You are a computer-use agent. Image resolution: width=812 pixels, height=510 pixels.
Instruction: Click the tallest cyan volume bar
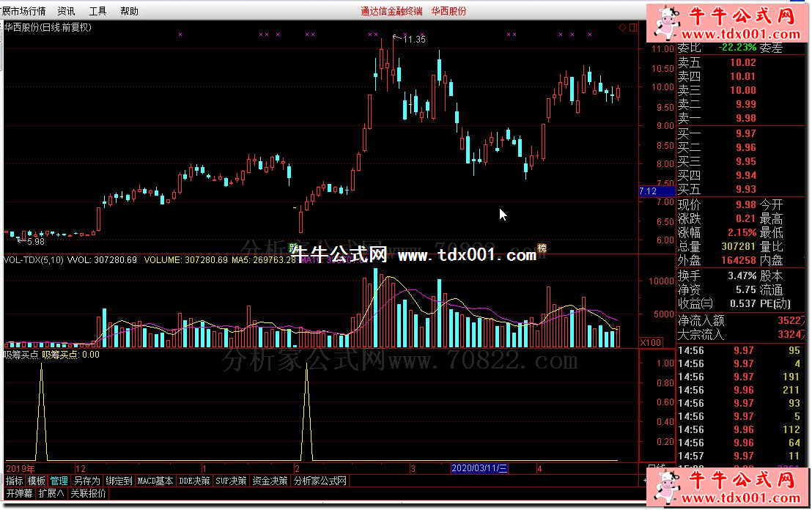(376, 308)
